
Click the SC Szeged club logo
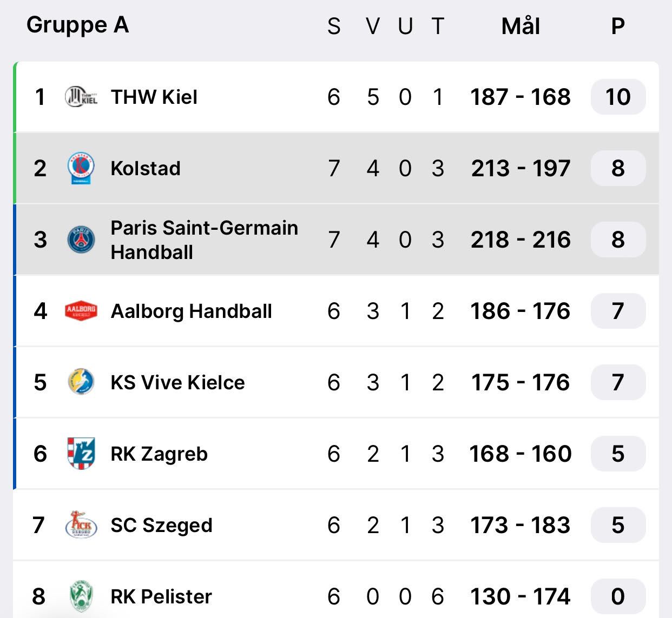[81, 525]
